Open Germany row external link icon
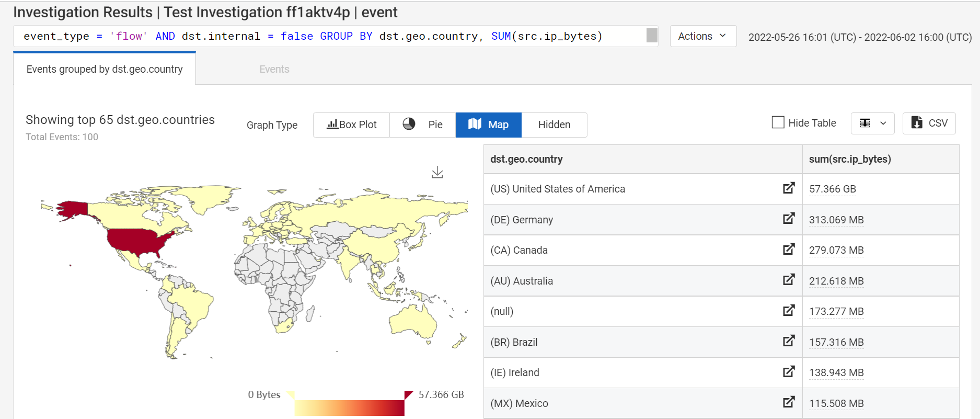The height and width of the screenshot is (419, 980). pos(789,218)
